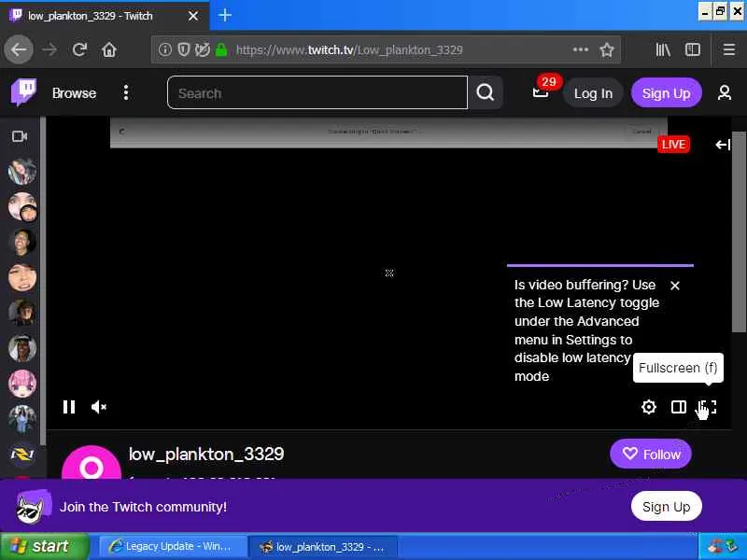Open the player settings gear
Image resolution: width=747 pixels, height=560 pixels.
pos(648,407)
